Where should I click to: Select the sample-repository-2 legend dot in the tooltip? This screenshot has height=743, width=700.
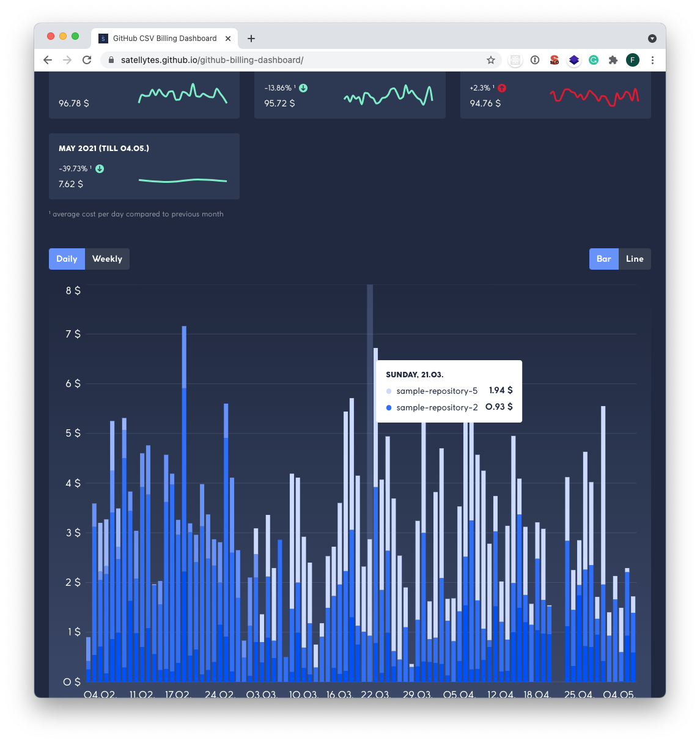(389, 407)
